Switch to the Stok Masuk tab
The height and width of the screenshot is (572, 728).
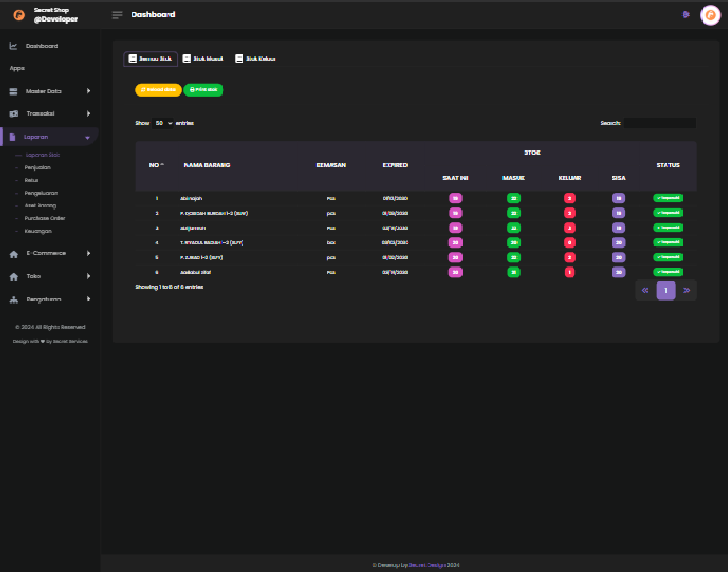pyautogui.click(x=204, y=59)
